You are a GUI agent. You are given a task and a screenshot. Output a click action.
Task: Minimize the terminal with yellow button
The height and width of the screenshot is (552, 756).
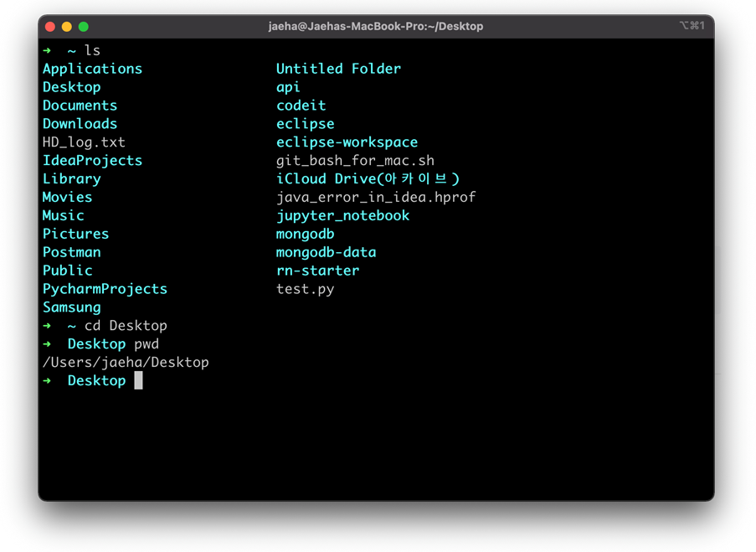(x=67, y=27)
